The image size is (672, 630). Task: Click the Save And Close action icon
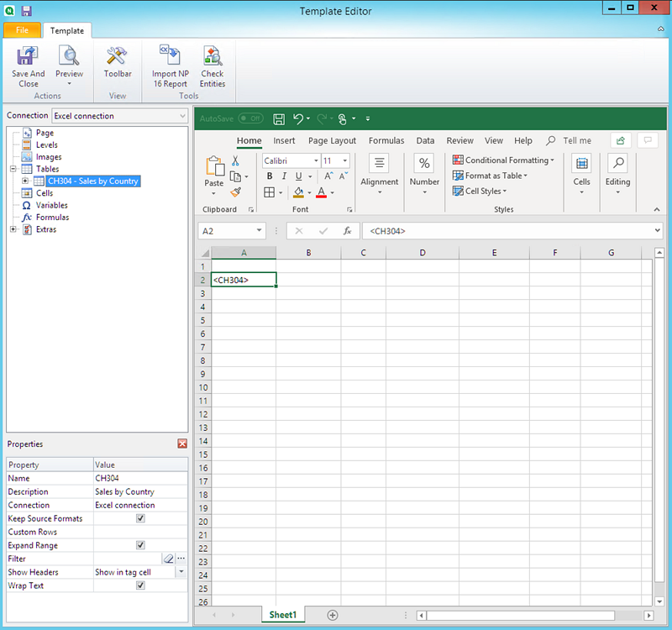coord(28,55)
